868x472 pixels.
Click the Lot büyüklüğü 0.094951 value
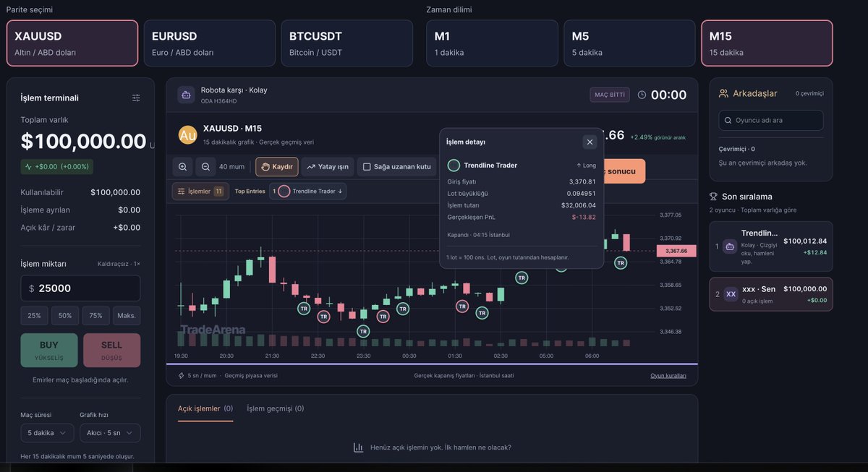582,194
